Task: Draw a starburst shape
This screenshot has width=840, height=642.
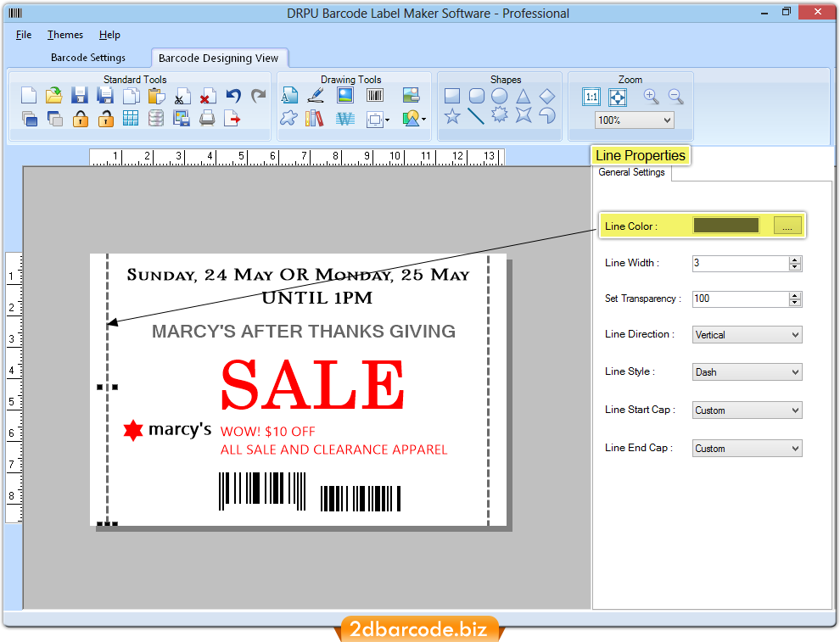Action: click(499, 114)
